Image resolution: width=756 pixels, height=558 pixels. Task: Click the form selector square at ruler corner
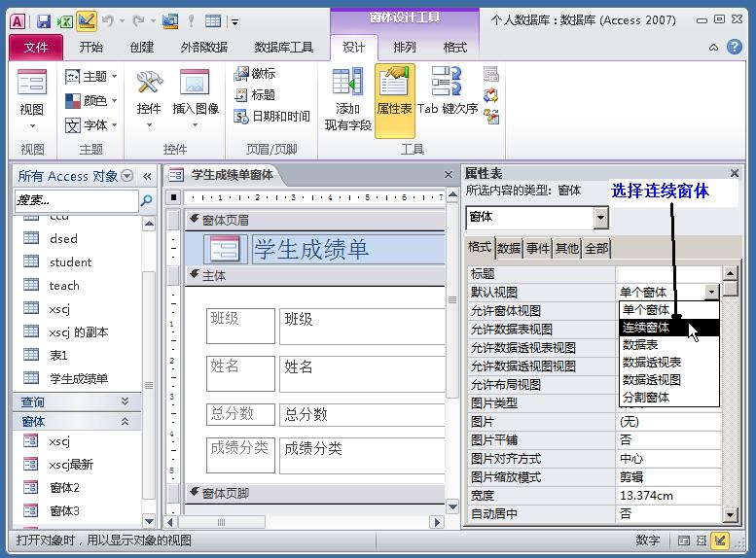tap(173, 196)
